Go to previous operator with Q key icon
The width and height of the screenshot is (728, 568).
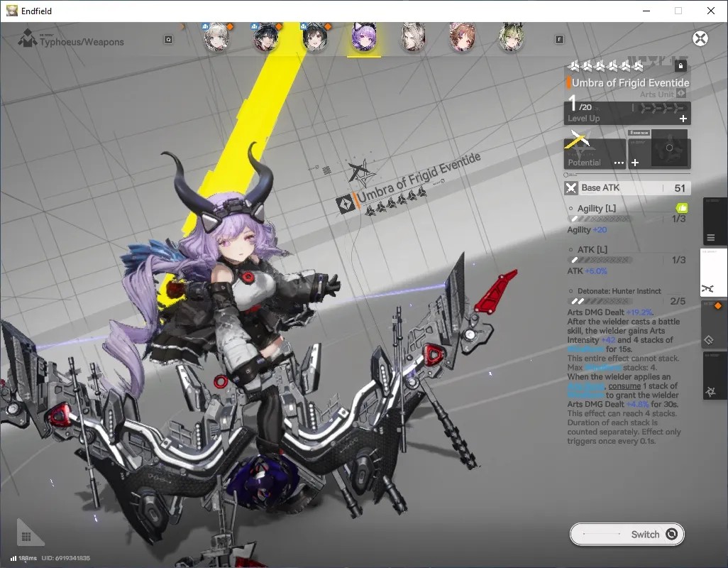(169, 40)
